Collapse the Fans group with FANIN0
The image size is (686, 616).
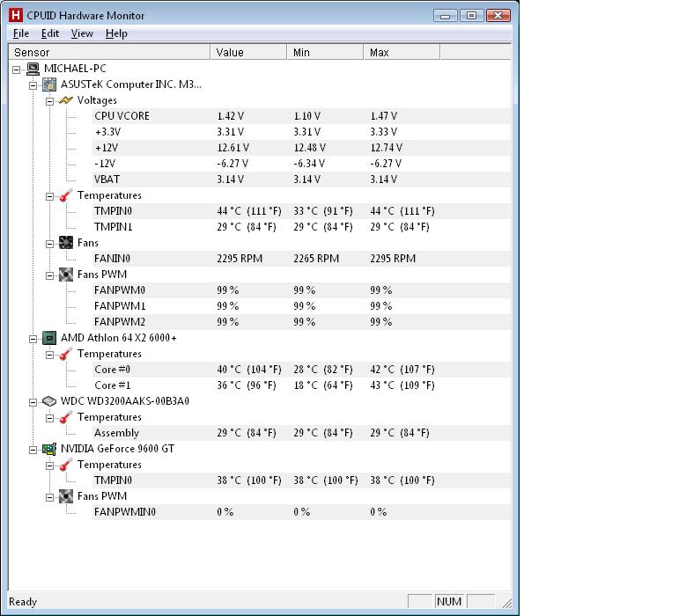pyautogui.click(x=50, y=244)
